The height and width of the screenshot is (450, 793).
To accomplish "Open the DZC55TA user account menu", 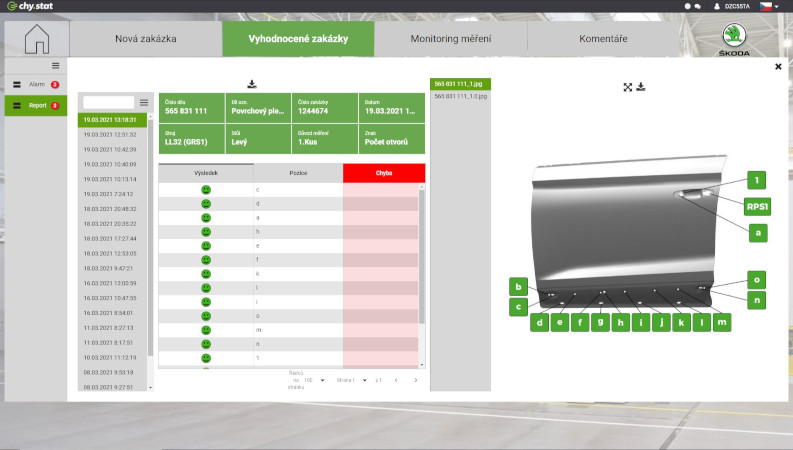I will 732,6.
